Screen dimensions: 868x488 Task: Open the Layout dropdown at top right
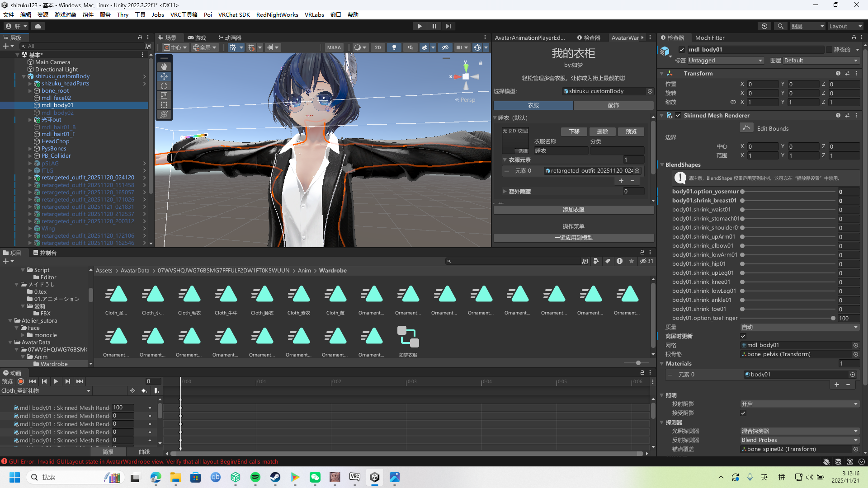(844, 26)
